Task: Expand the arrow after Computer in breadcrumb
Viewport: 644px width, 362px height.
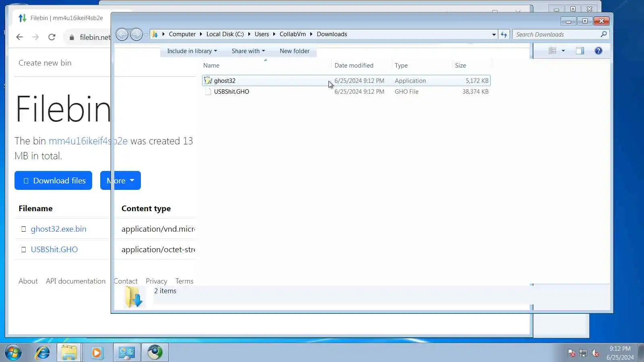Action: click(x=201, y=34)
